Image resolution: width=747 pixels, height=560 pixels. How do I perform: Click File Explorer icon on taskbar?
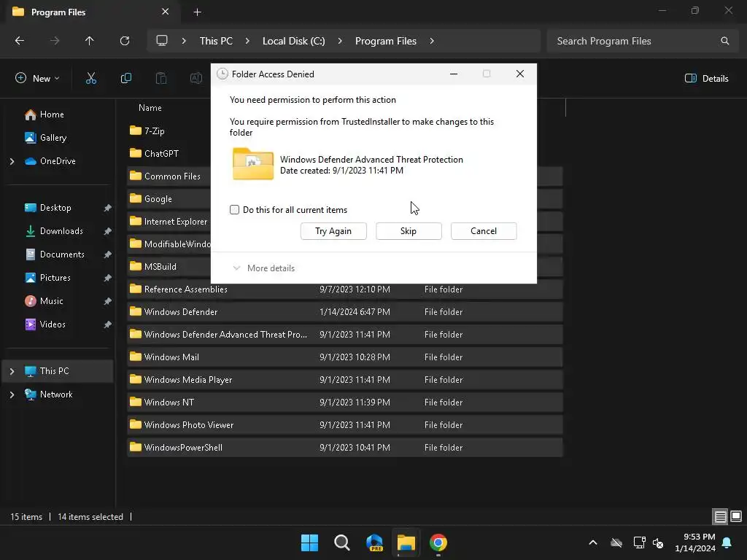point(406,542)
